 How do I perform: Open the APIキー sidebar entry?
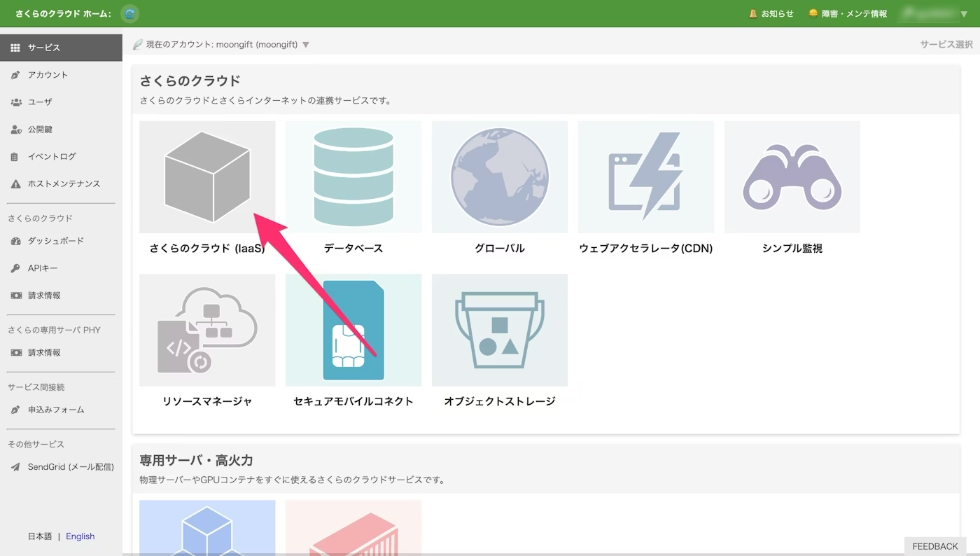[x=43, y=268]
